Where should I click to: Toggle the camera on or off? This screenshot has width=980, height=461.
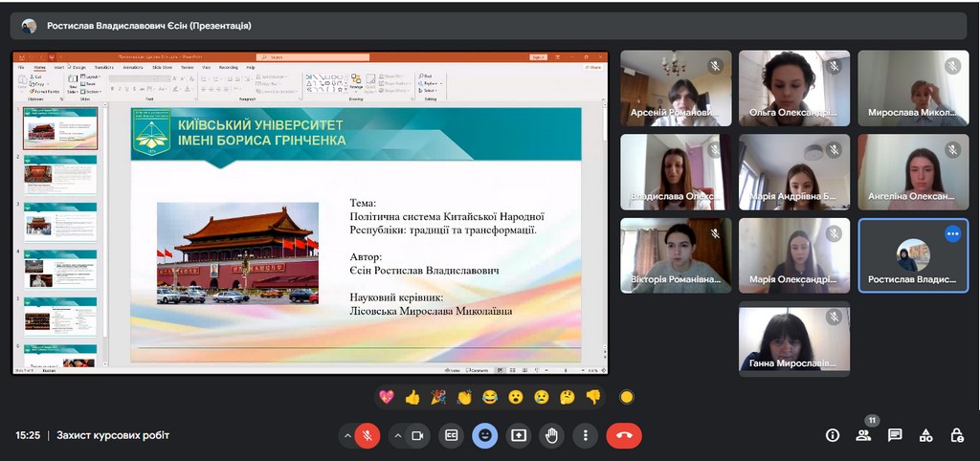[417, 435]
